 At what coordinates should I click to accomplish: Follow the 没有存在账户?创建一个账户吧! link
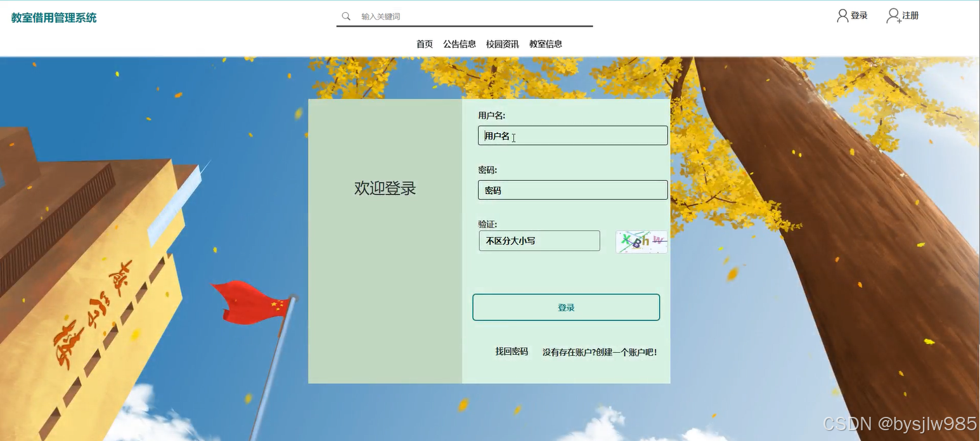click(x=600, y=352)
